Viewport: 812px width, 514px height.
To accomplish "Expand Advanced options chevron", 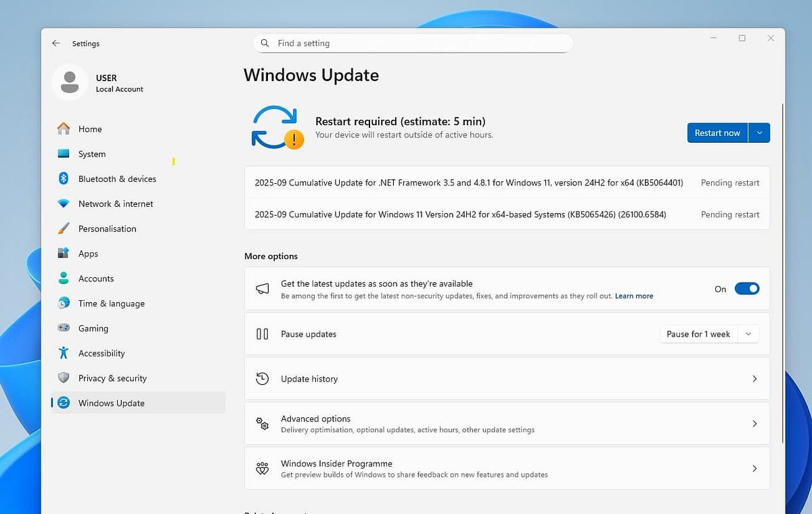I will [x=754, y=423].
